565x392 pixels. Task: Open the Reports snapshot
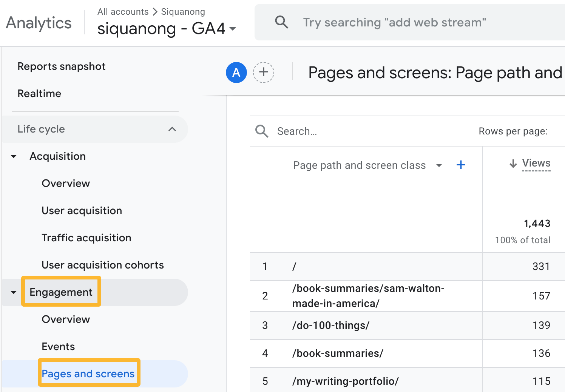click(x=62, y=66)
